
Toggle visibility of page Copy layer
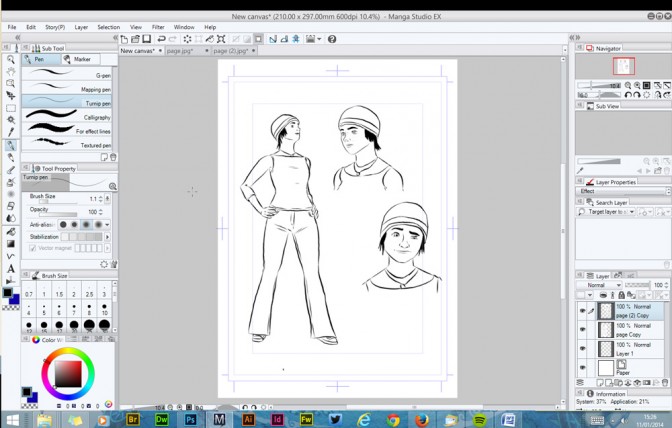point(582,330)
